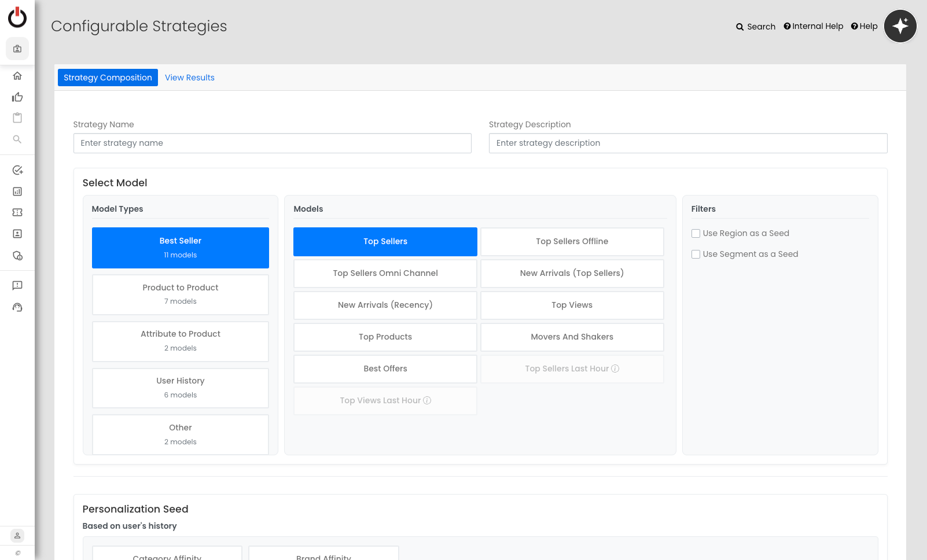Screen dimensions: 927x560
Task: Click the shield icon in sidebar
Action: coord(17,256)
